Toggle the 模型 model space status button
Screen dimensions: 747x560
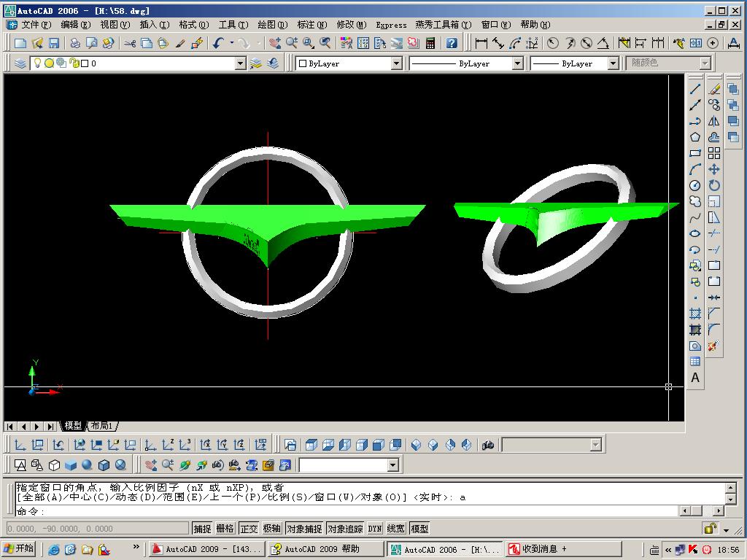(x=419, y=529)
